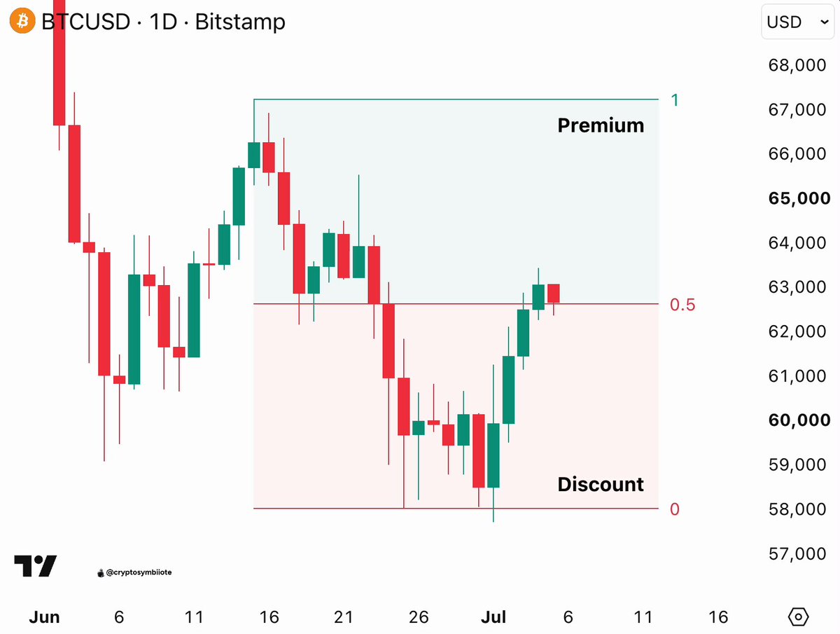
Task: Select the Discount zone label
Action: (x=601, y=484)
